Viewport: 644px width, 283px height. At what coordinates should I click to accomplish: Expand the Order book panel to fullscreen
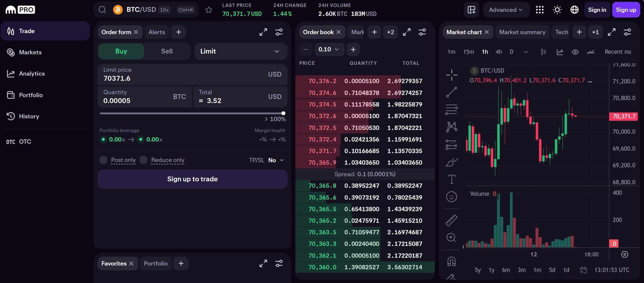click(x=407, y=32)
